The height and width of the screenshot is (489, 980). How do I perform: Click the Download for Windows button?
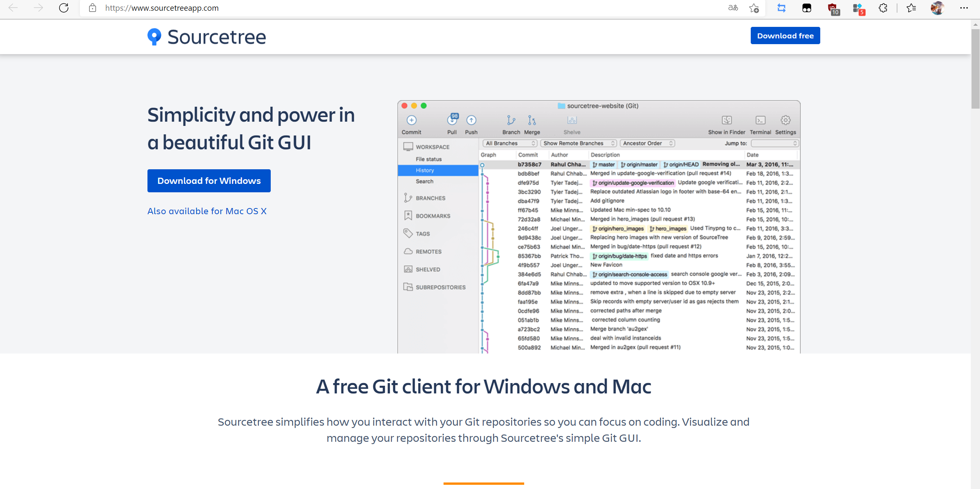[x=209, y=181]
